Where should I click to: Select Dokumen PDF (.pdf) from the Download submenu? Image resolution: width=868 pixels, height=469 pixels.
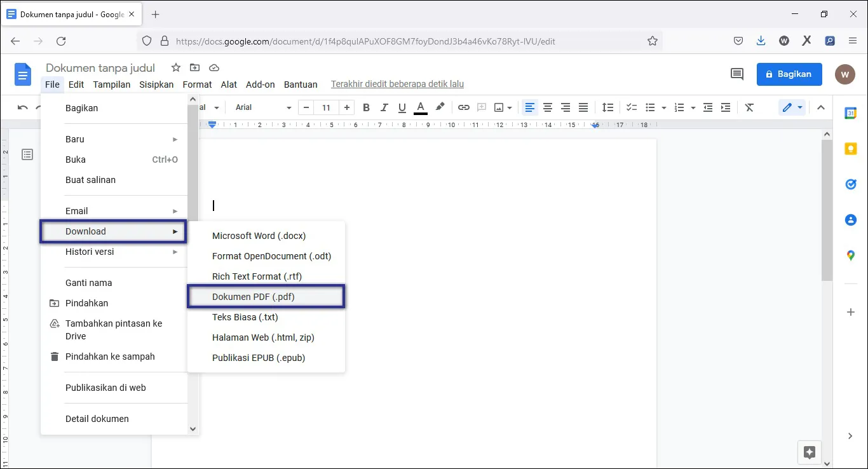tap(253, 296)
